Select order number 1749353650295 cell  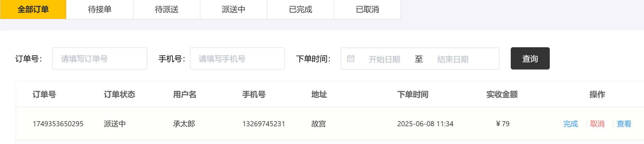[58, 124]
